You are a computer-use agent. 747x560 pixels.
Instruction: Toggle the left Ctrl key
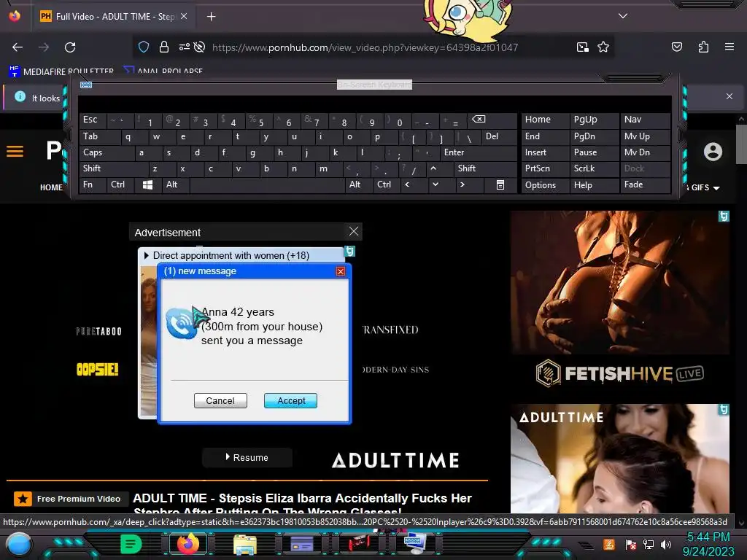click(x=120, y=184)
